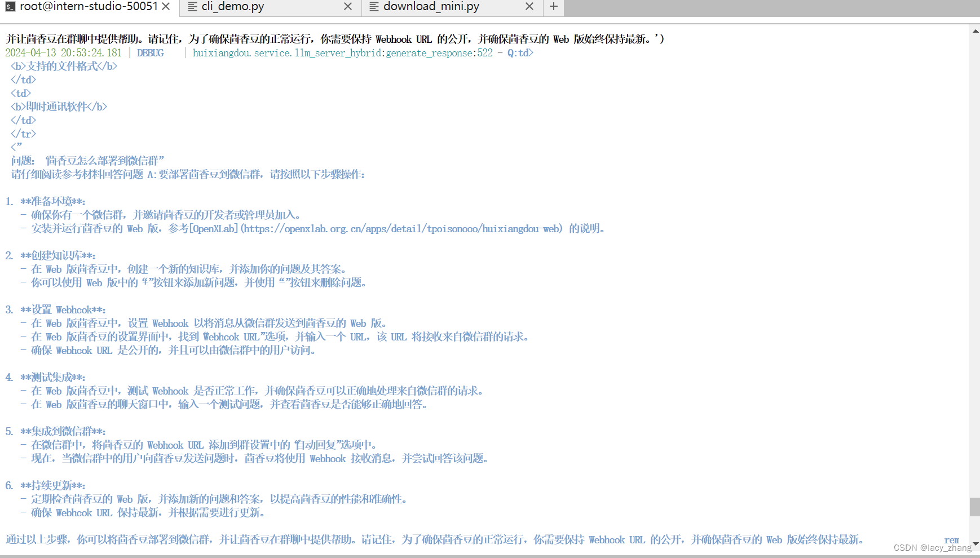Click the heading '5. **集成到微信群**:'

tap(56, 432)
